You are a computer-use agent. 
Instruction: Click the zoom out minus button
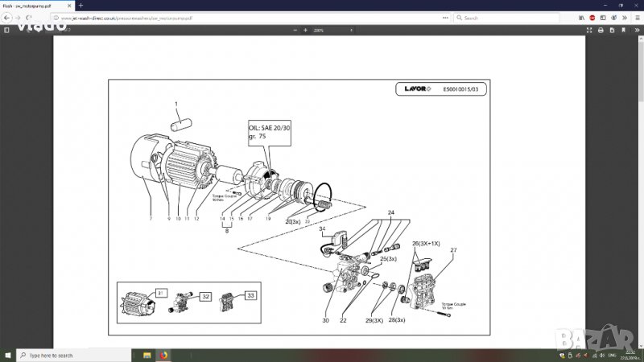295,30
